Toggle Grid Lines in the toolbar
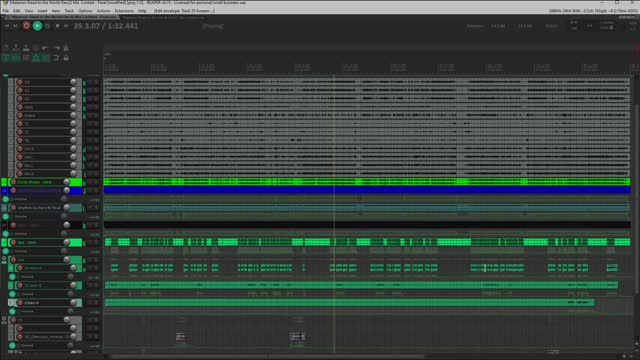Viewport: 640px width, 360px height. (46, 58)
